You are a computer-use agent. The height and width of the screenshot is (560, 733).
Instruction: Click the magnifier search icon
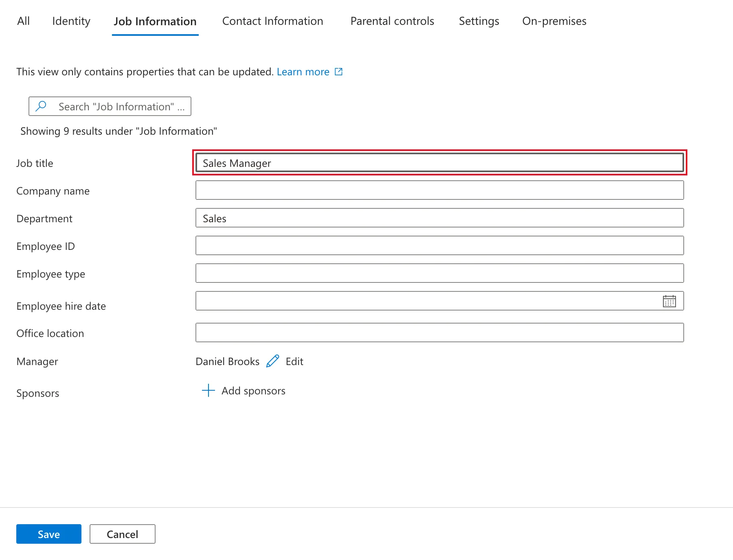coord(41,106)
